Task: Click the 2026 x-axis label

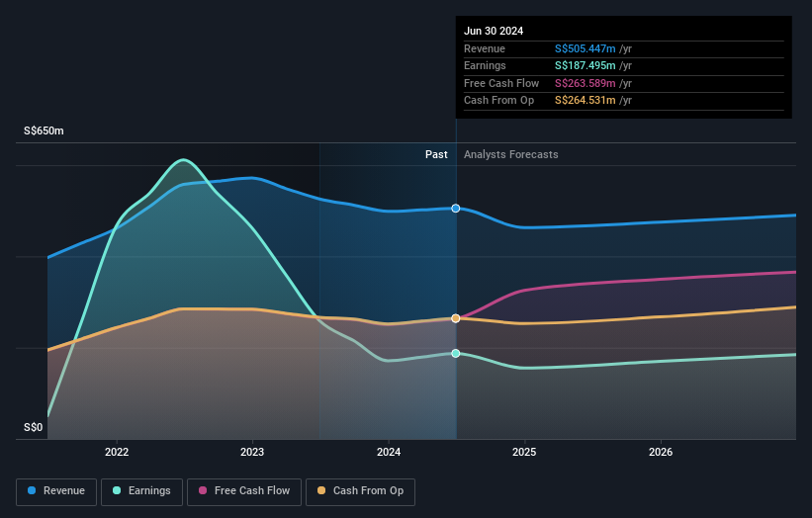Action: pos(661,452)
